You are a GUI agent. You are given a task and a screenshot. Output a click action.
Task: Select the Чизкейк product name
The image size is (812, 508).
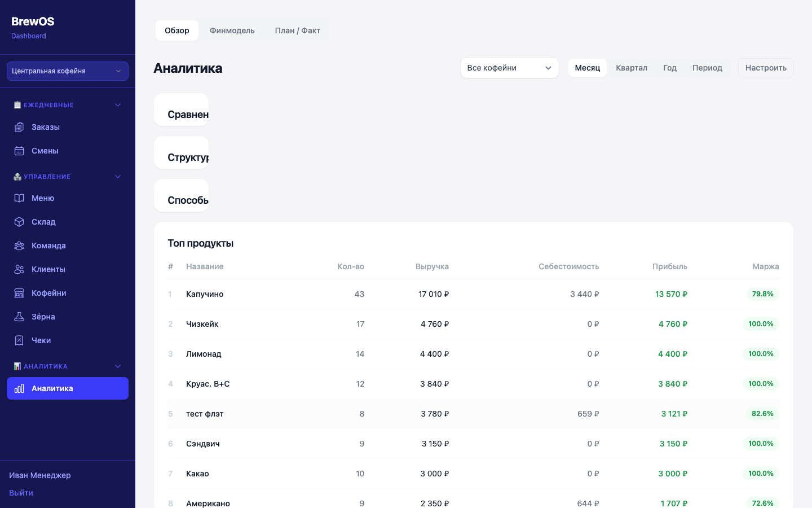(202, 324)
